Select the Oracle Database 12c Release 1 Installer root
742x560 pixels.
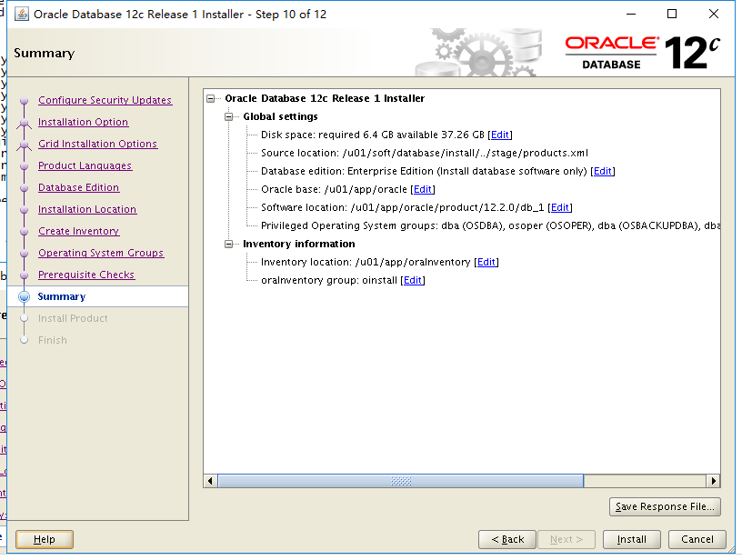coord(325,98)
